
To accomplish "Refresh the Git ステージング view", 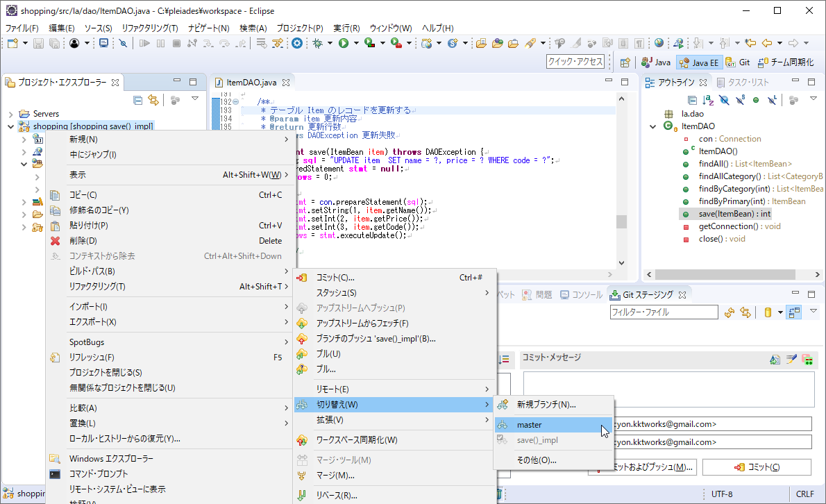I will tap(730, 312).
